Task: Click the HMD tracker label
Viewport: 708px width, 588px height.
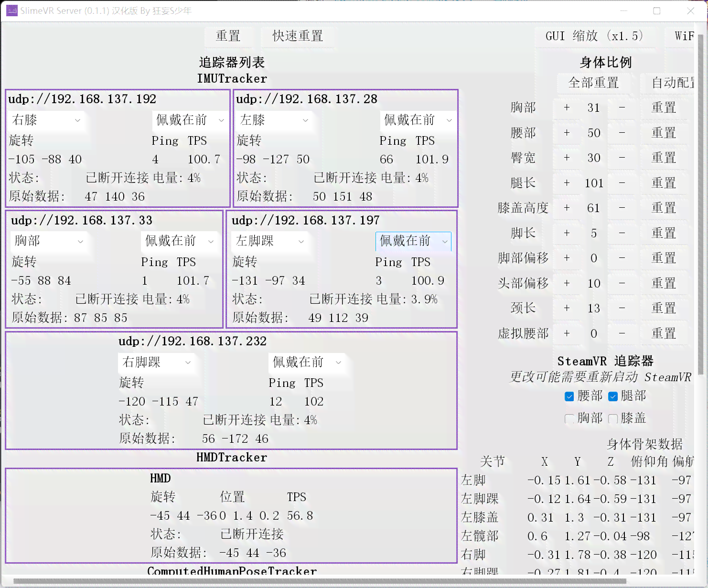Action: tap(160, 479)
